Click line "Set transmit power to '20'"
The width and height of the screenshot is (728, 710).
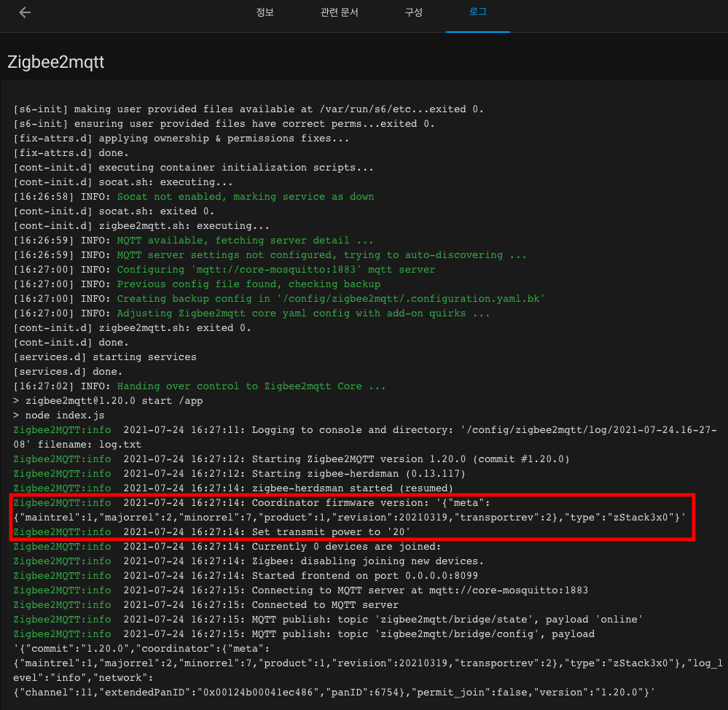tap(212, 532)
